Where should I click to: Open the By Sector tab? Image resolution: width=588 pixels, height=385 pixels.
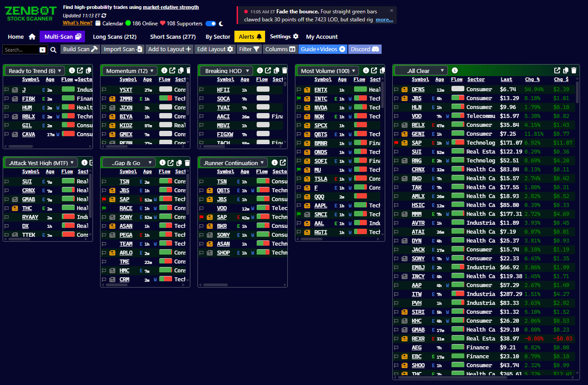coord(218,37)
